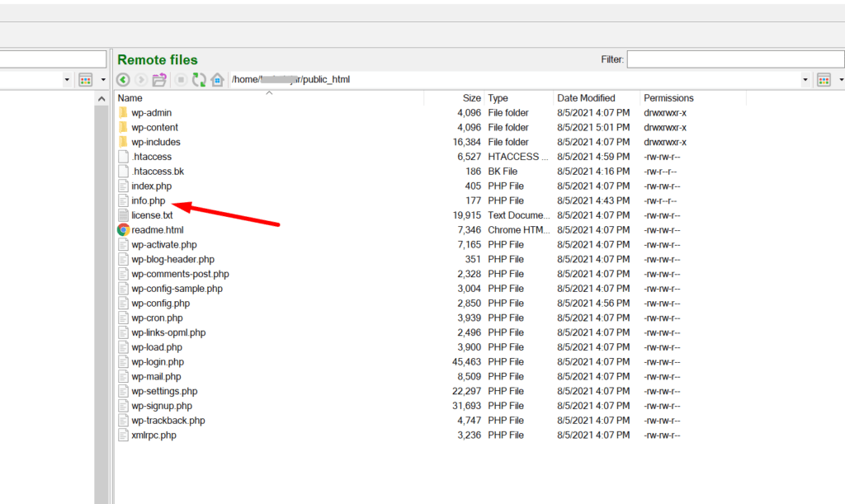Select the wp-signup.php file
Screen dimensions: 845x504
point(162,406)
